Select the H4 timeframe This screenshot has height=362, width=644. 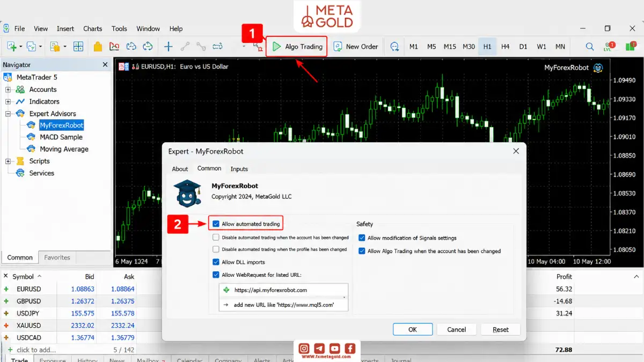pyautogui.click(x=505, y=47)
